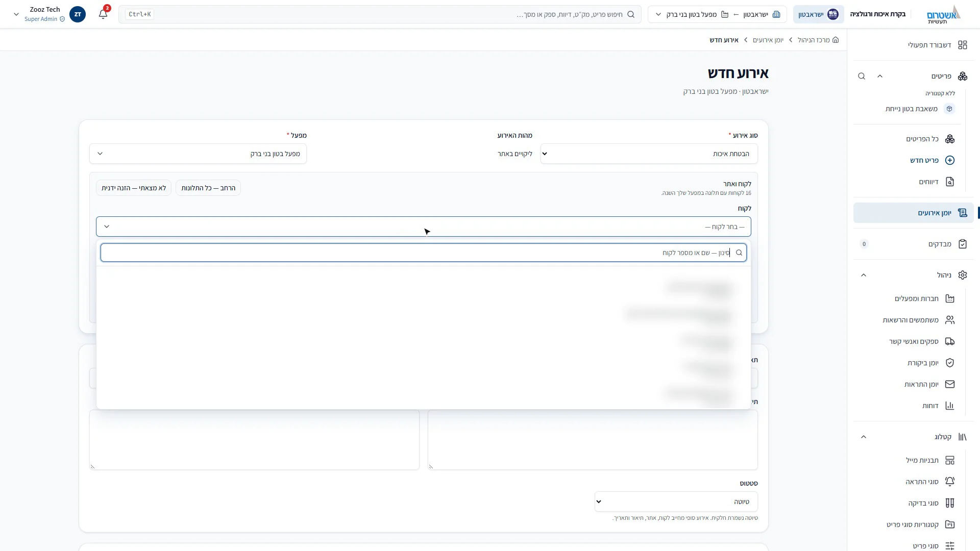Open email templates layout icon
This screenshot has height=551, width=980.
click(x=949, y=460)
